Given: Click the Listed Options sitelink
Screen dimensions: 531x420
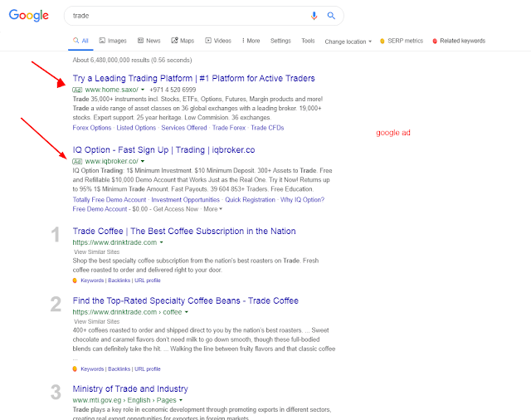Looking at the screenshot, I should [x=136, y=128].
